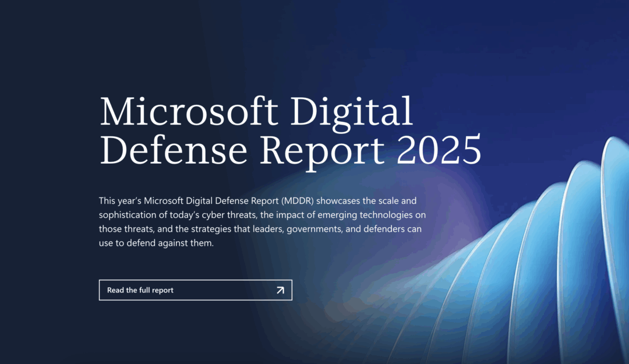Click the 'Microsoft Digital' headline text
Screen dimensions: 629x364
click(256, 112)
